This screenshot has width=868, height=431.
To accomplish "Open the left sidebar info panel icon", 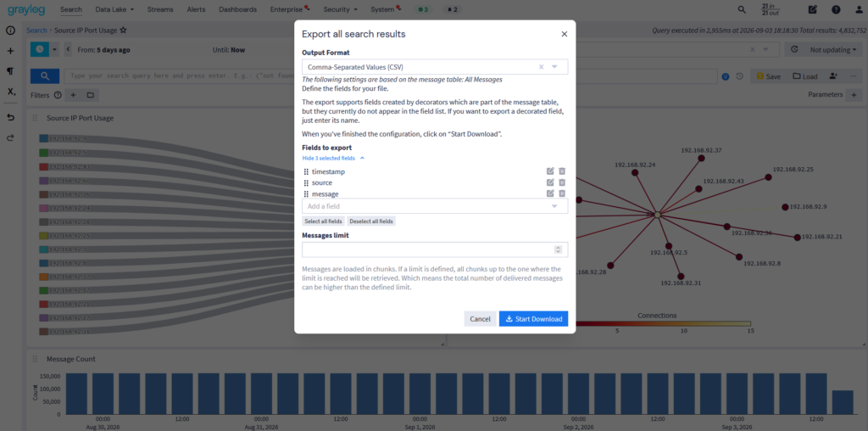I will 10,31.
